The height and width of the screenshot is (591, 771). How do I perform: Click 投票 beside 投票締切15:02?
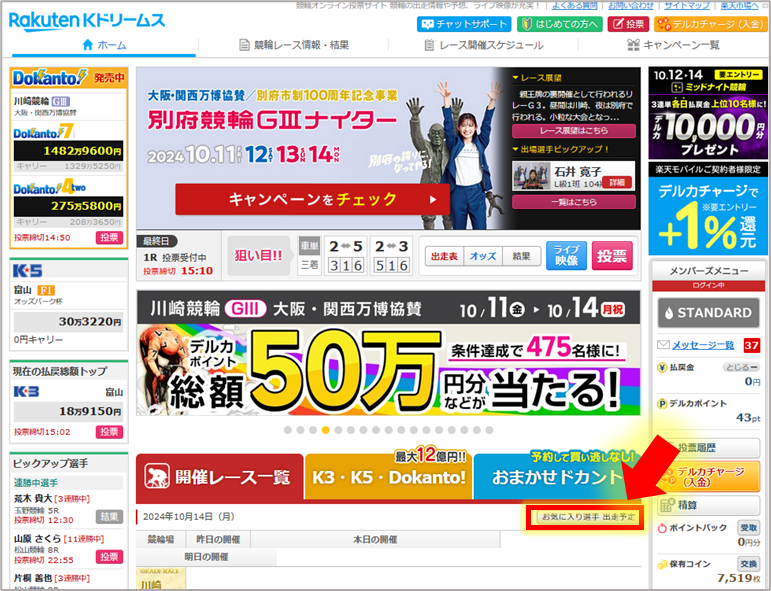[x=109, y=432]
